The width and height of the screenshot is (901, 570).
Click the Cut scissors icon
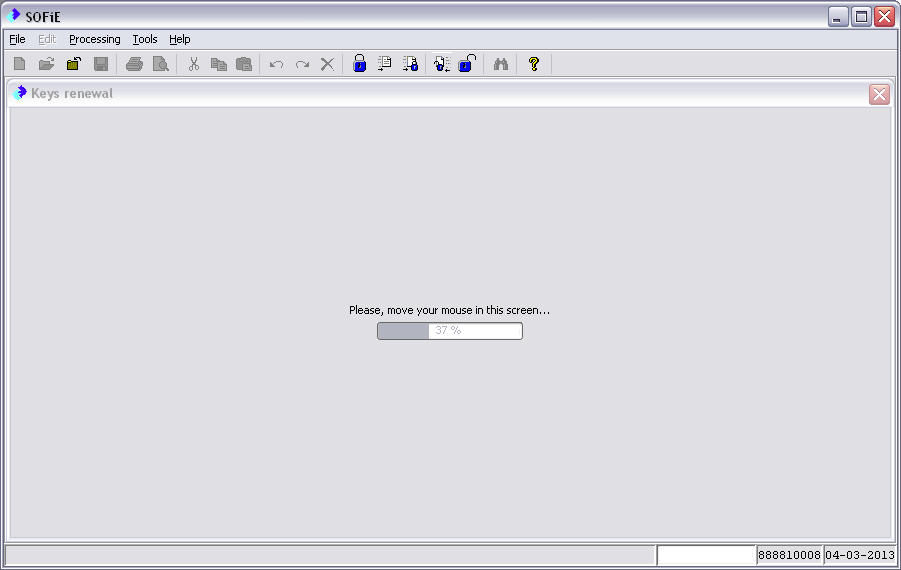pos(194,64)
